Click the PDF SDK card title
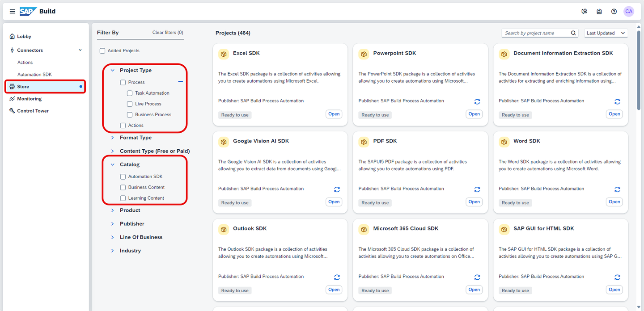 pyautogui.click(x=385, y=141)
